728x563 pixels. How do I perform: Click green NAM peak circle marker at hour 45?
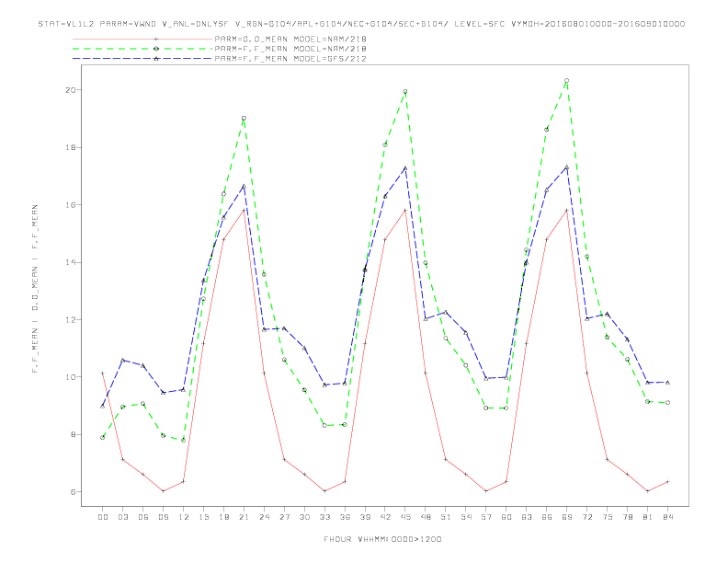(x=405, y=91)
